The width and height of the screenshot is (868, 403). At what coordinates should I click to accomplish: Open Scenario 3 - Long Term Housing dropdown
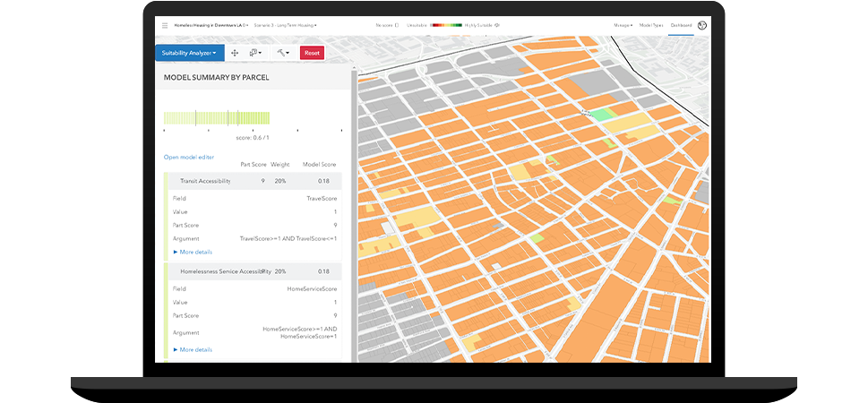tap(285, 25)
